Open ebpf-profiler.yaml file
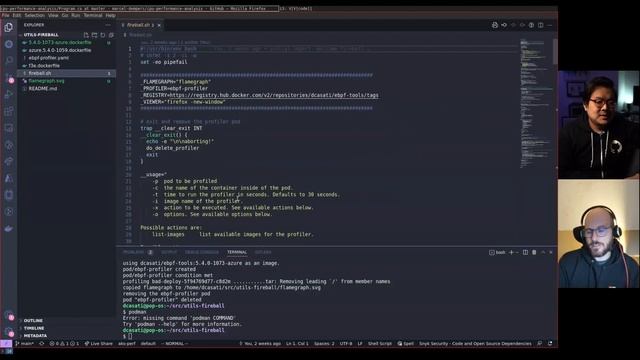The height and width of the screenshot is (360, 640). [x=48, y=58]
